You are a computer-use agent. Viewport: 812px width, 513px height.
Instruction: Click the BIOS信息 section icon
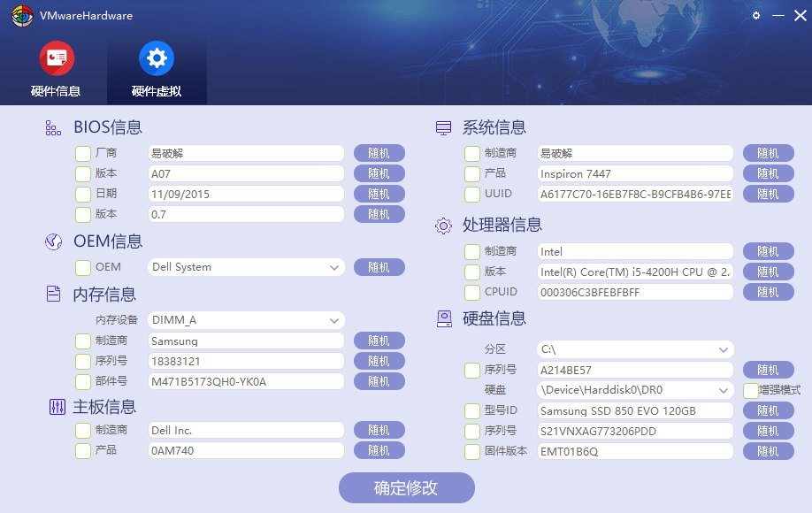[53, 128]
